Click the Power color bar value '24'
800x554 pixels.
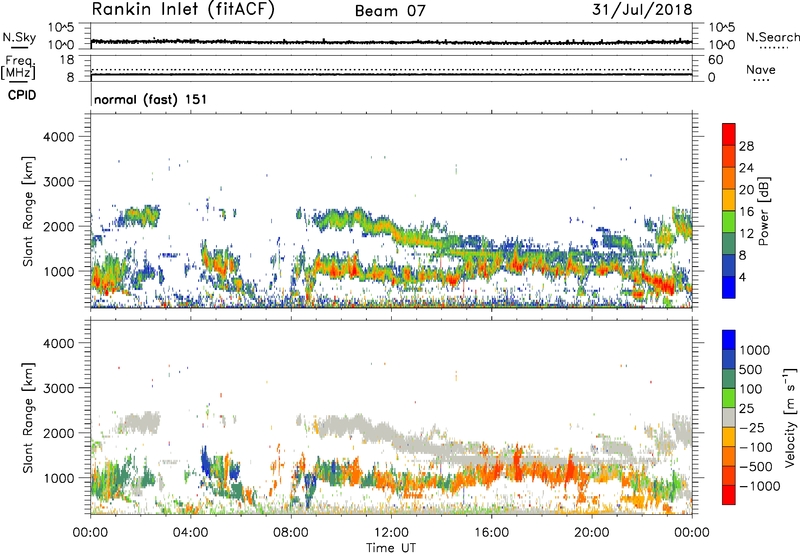click(746, 168)
